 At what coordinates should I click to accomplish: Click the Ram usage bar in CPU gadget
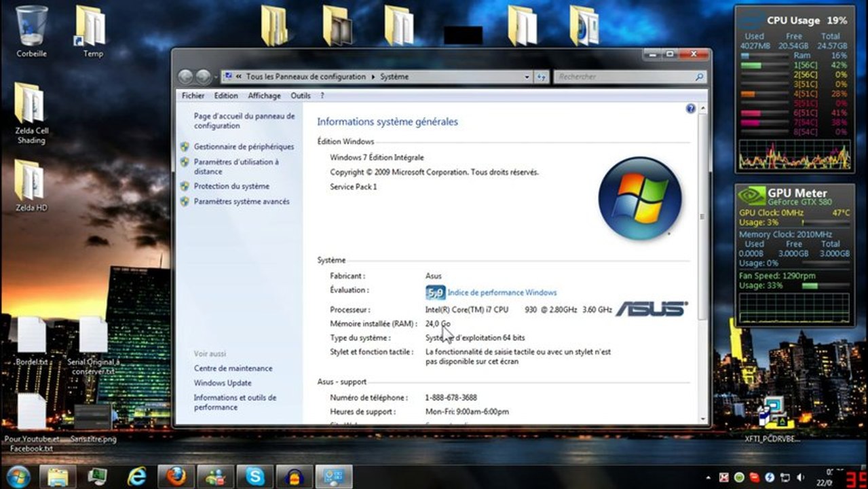pyautogui.click(x=765, y=56)
